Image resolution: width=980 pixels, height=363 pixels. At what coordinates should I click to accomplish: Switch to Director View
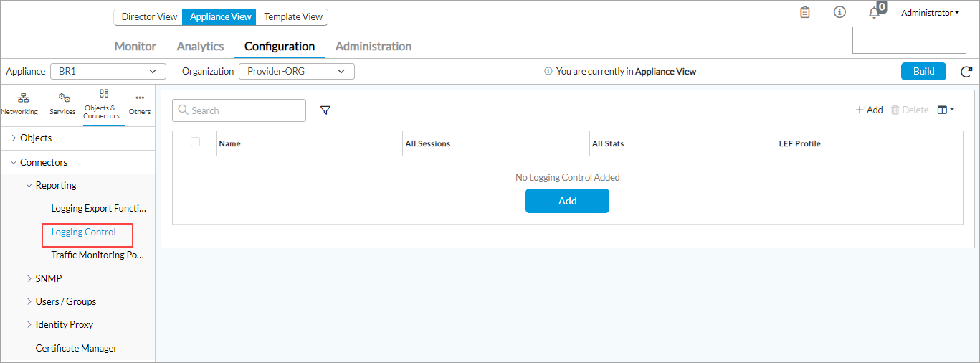coord(149,16)
